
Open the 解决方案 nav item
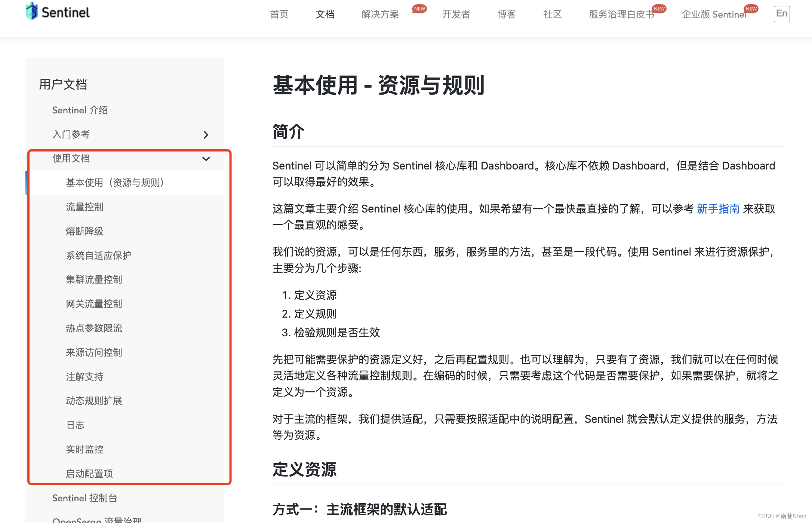tap(380, 14)
